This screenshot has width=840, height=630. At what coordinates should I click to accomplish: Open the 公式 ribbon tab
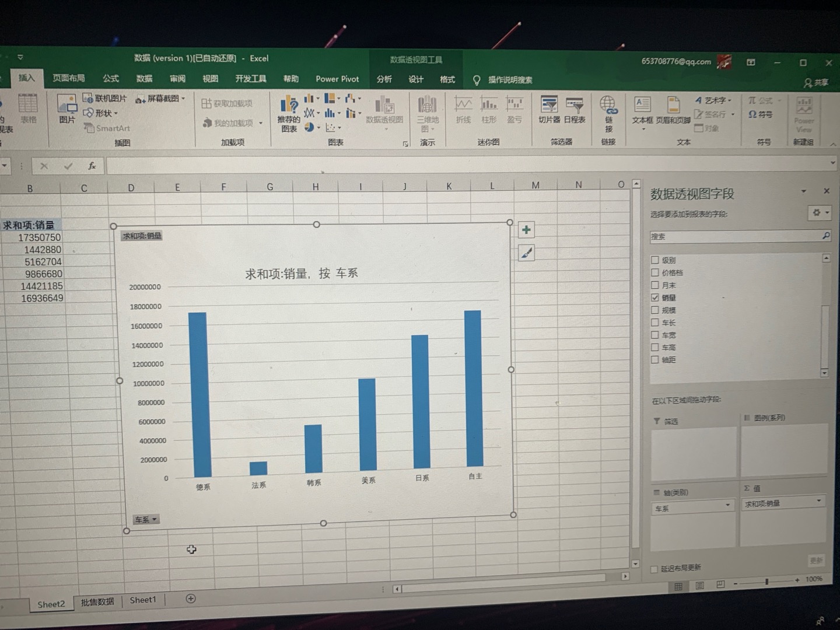111,78
